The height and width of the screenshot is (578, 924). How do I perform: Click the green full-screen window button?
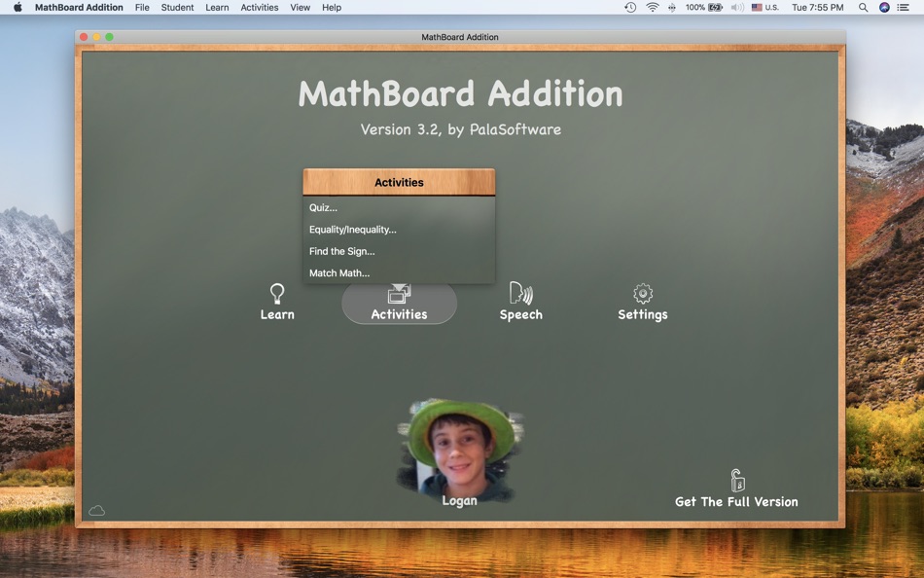[110, 37]
